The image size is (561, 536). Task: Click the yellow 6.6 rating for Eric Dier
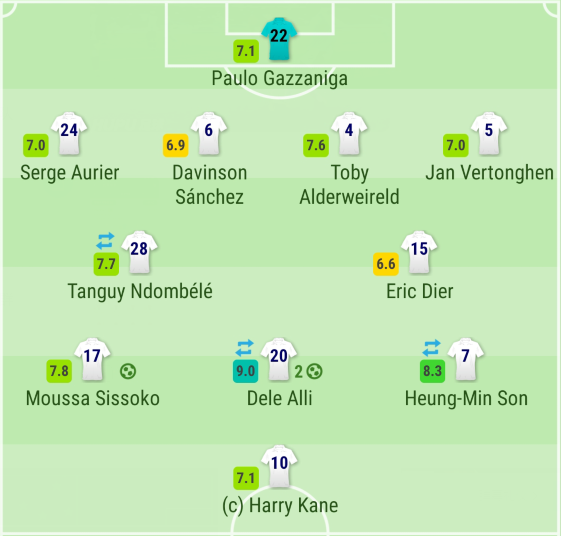click(386, 264)
